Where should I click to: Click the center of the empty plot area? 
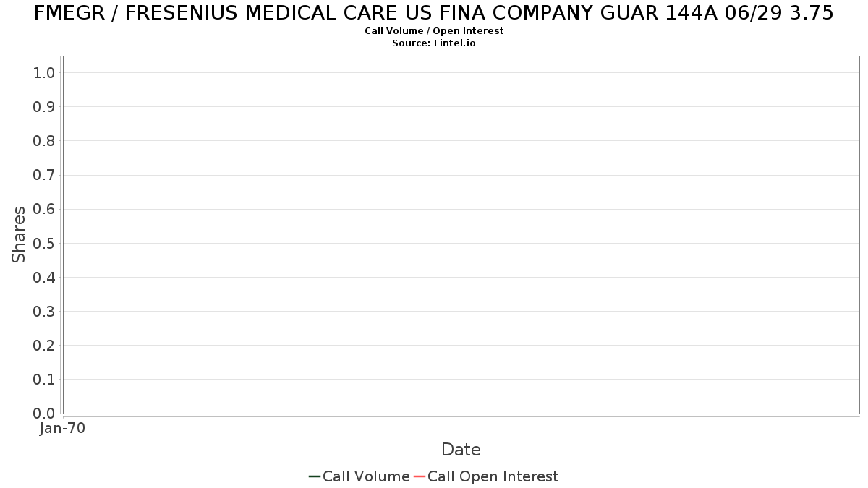[461, 235]
